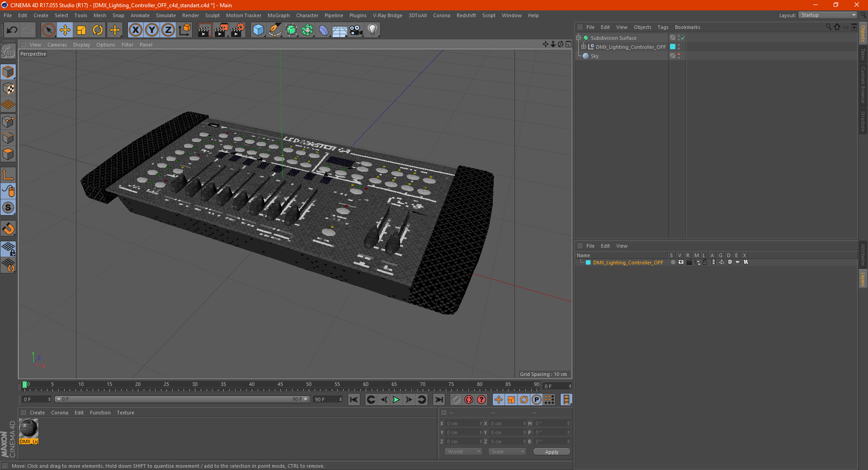Viewport: 868px width, 470px height.
Task: Switch to Polygons mode
Action: coord(9,154)
